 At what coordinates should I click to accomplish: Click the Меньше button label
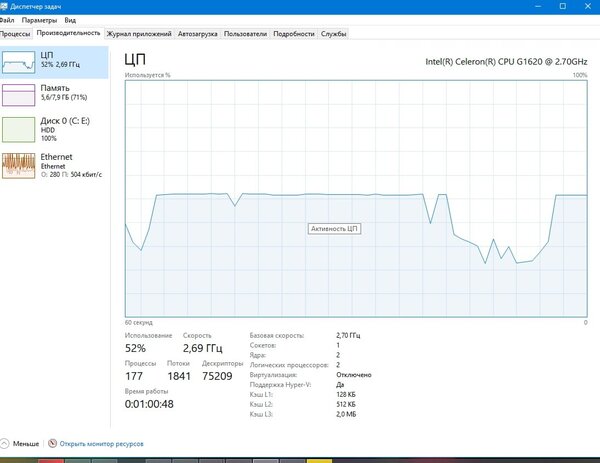(26, 444)
